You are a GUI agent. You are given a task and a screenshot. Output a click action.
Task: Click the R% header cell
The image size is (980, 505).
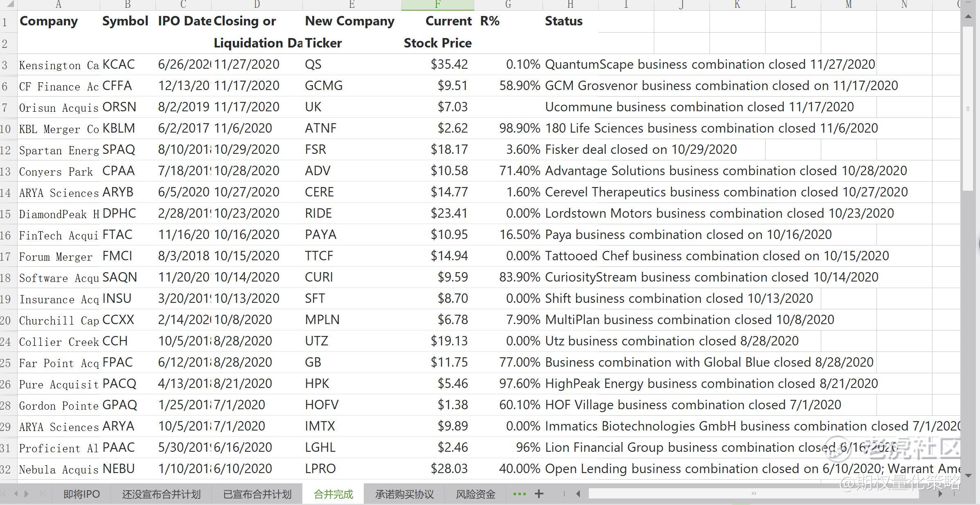click(x=508, y=21)
